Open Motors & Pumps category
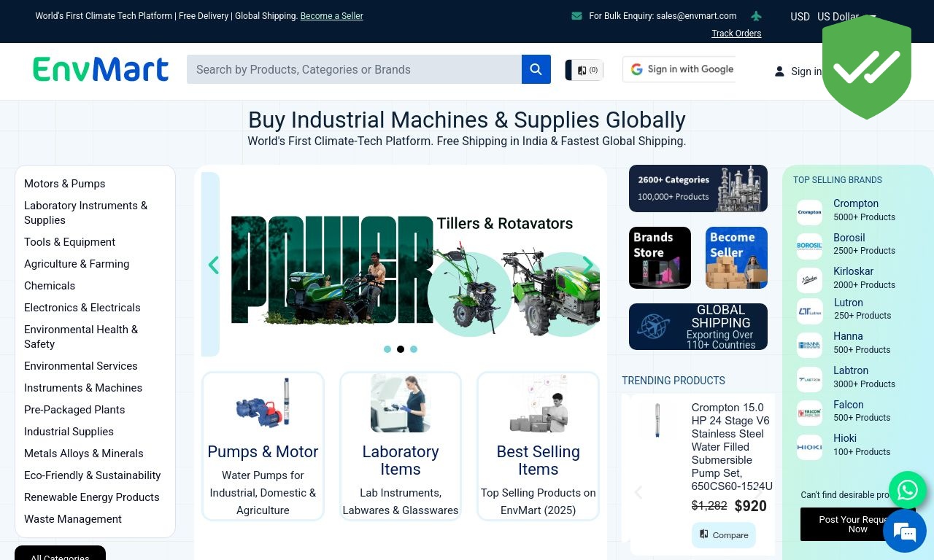This screenshot has width=934, height=560. [65, 184]
